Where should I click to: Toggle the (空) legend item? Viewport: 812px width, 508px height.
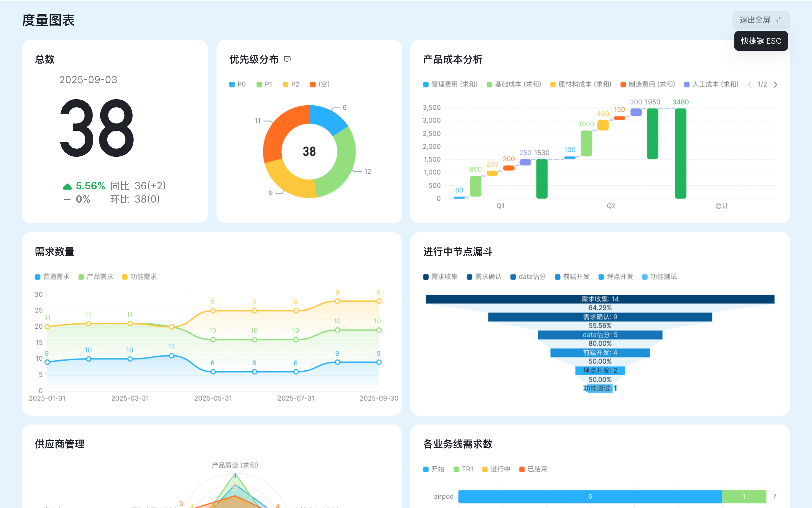pyautogui.click(x=320, y=84)
